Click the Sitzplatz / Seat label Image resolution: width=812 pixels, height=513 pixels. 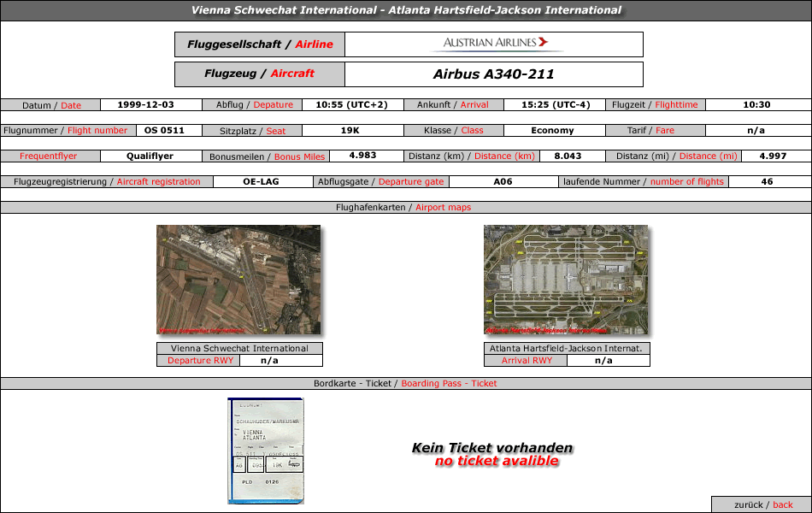253,131
